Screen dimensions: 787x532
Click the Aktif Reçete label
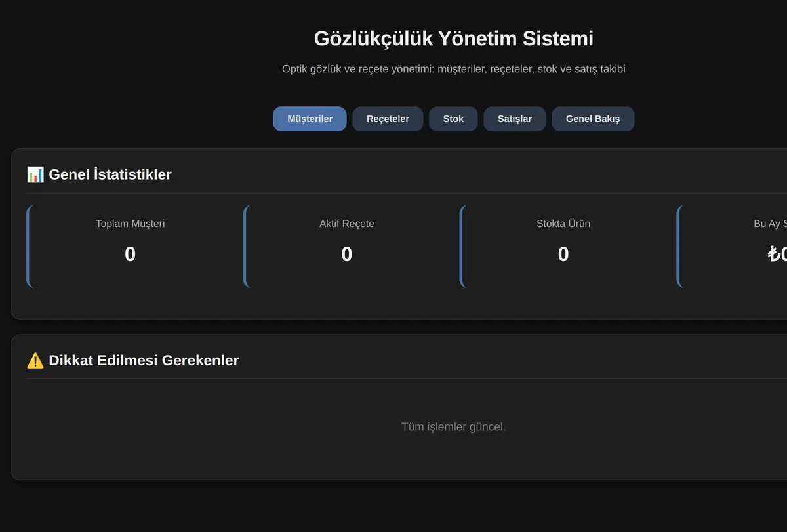click(347, 224)
